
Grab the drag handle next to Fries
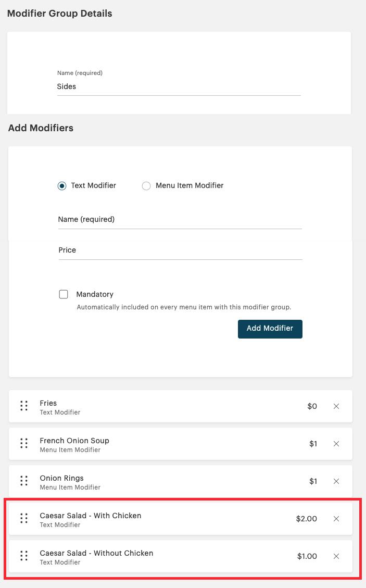23,406
